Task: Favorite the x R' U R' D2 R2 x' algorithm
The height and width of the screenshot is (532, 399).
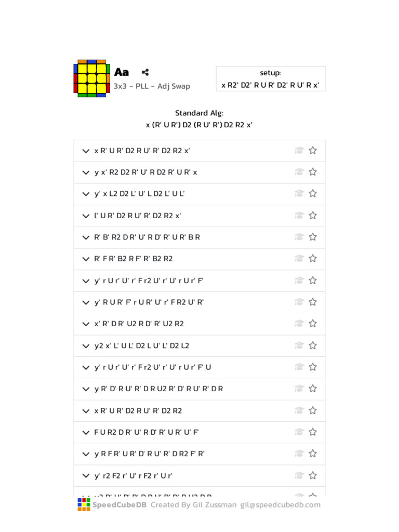Action: (x=313, y=151)
